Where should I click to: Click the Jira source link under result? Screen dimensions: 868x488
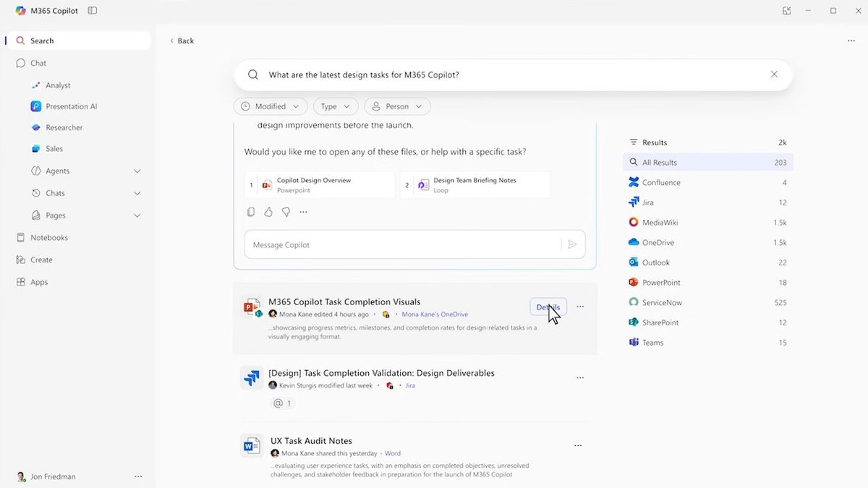click(410, 386)
